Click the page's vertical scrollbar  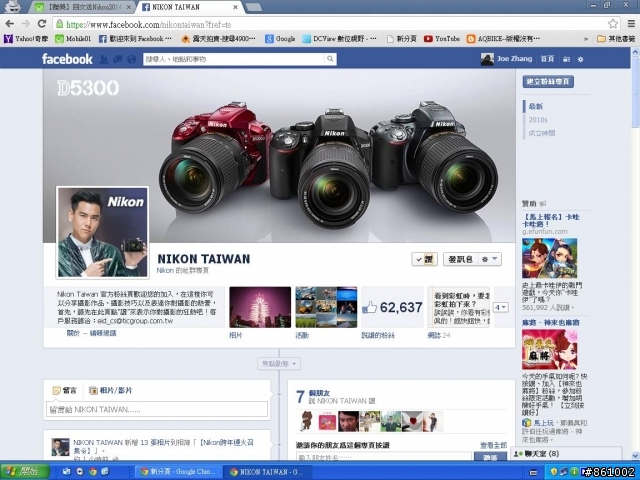click(635, 253)
